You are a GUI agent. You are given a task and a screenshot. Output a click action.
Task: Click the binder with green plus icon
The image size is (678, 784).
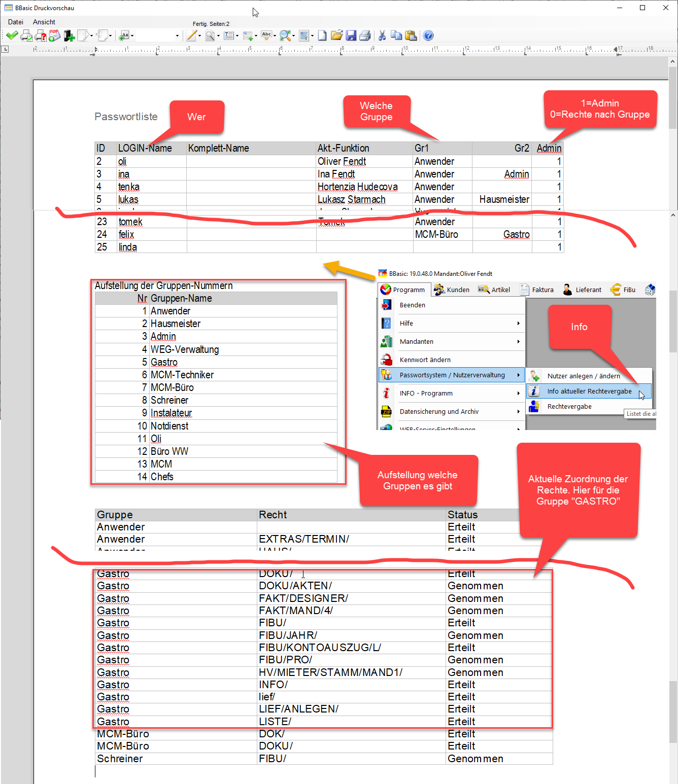69,35
